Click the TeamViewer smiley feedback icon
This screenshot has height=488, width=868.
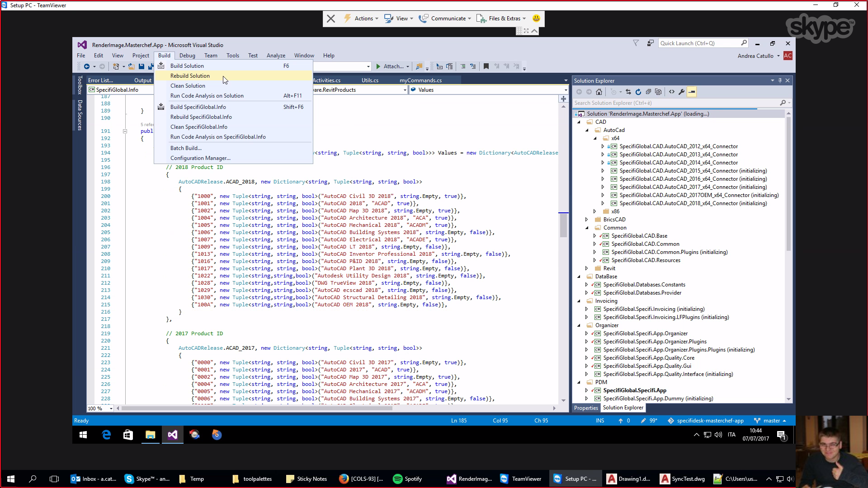click(536, 19)
